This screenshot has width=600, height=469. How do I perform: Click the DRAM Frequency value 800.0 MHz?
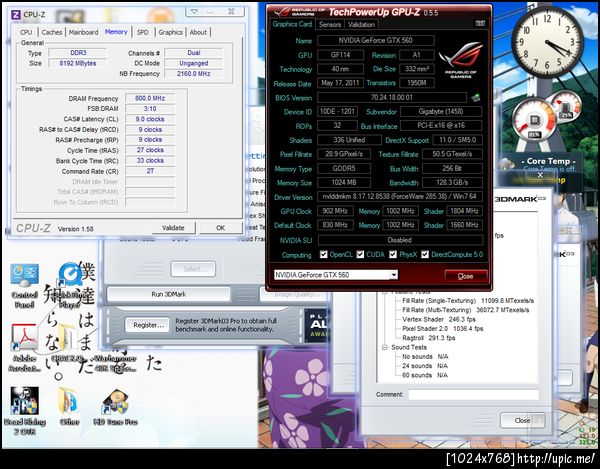[150, 98]
